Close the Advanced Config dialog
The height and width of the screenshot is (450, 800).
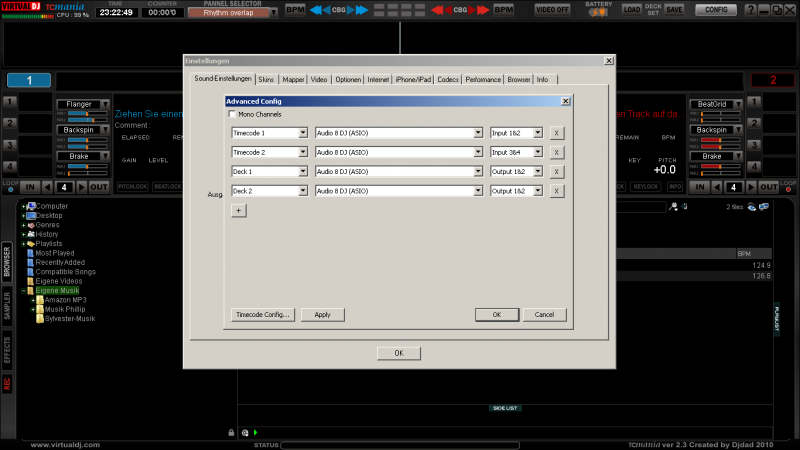(x=565, y=101)
